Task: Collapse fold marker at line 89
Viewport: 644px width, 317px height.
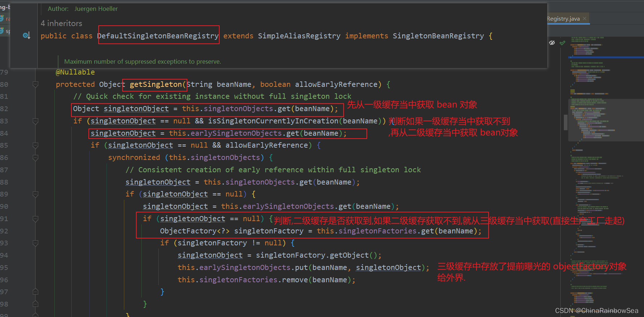Action: click(36, 194)
